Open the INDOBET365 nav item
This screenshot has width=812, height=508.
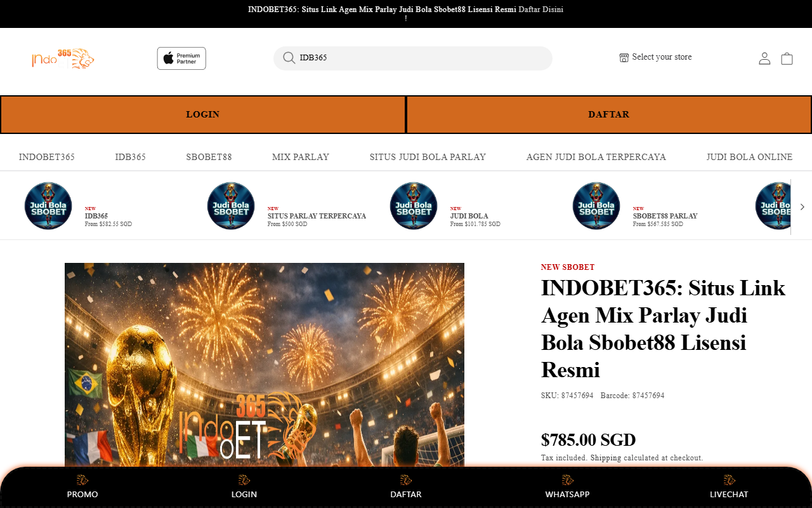coord(47,157)
